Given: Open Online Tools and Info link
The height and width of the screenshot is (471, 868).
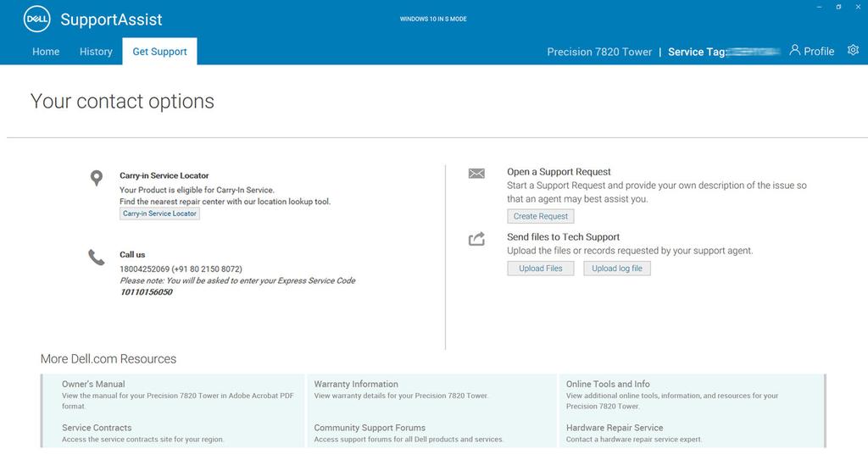Looking at the screenshot, I should tap(608, 384).
